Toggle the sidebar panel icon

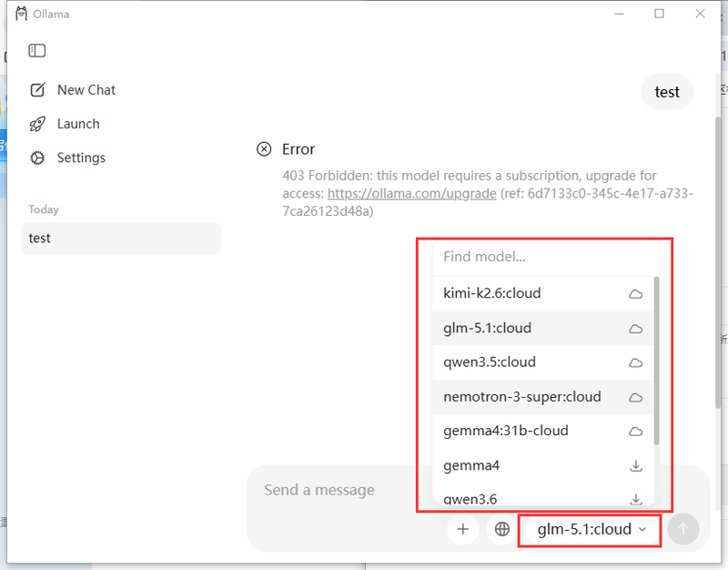(x=37, y=51)
